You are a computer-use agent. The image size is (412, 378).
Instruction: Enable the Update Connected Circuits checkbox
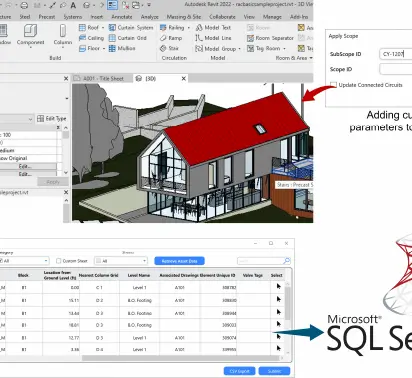333,85
